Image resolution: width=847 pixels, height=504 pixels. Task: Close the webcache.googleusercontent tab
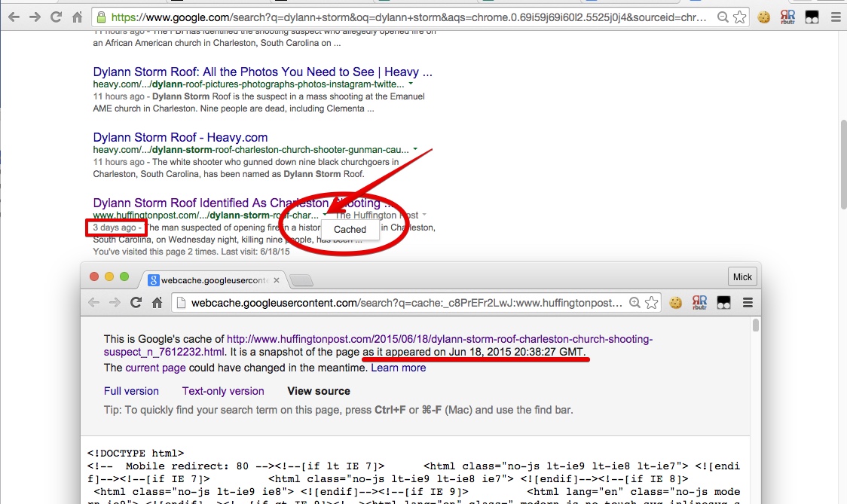coord(277,279)
